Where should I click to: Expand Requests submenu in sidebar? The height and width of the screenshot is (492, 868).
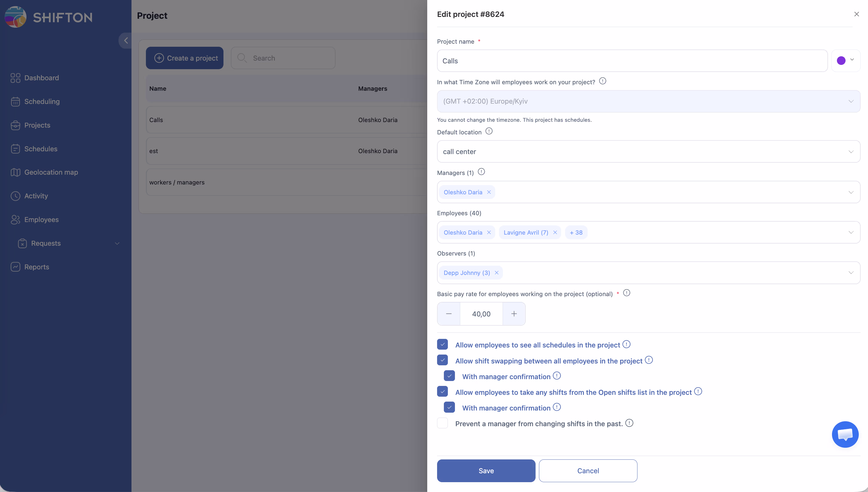pyautogui.click(x=117, y=243)
